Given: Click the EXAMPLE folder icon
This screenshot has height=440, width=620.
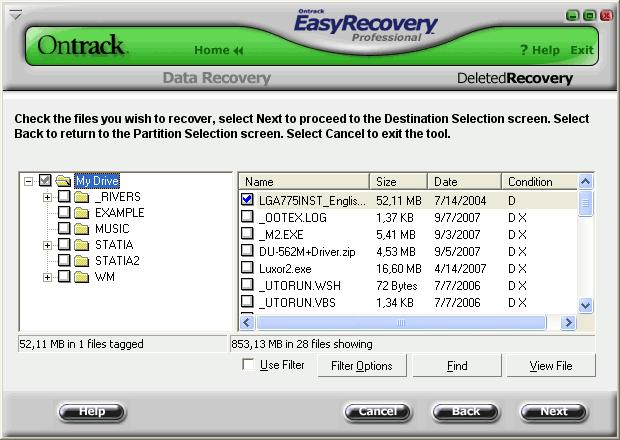Looking at the screenshot, I should point(82,213).
